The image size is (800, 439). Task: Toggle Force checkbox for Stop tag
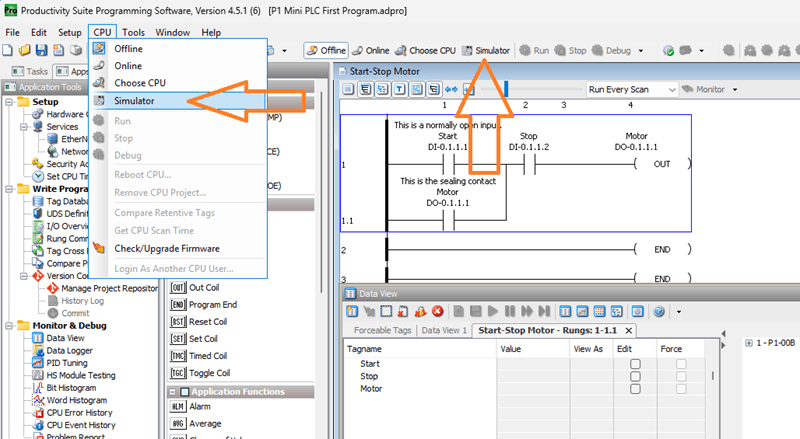point(681,376)
